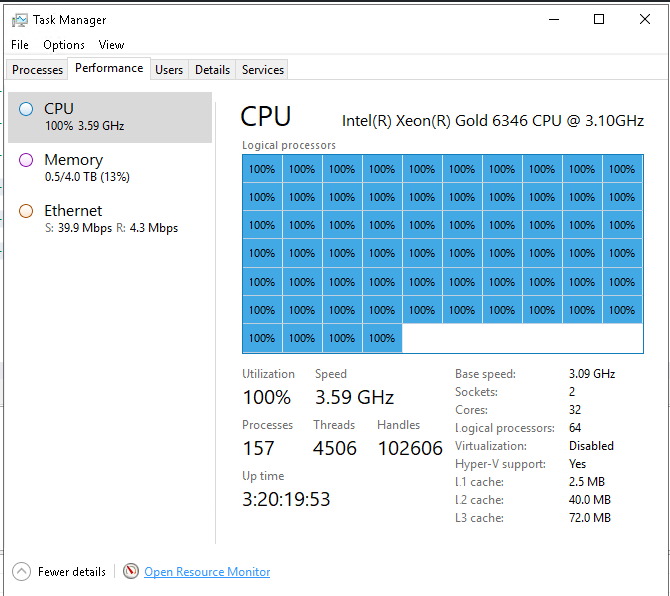Click the Hyper-V support Yes value
This screenshot has width=670, height=596.
[577, 464]
